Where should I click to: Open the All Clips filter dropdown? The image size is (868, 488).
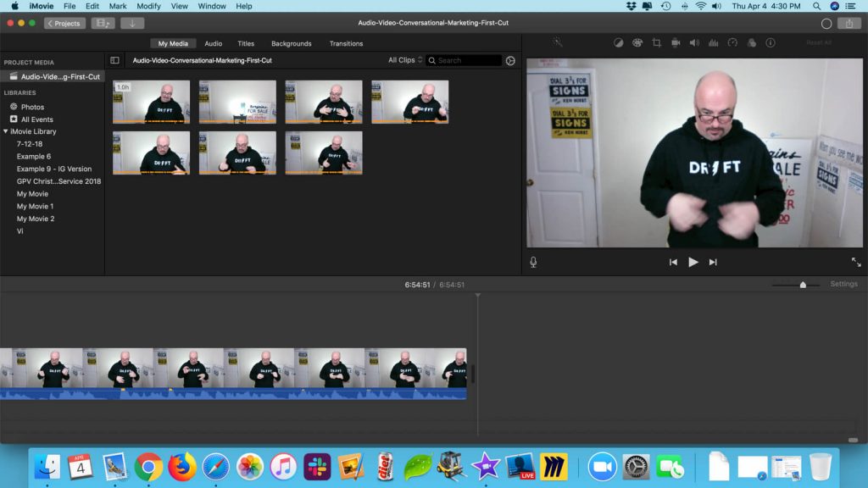[x=405, y=60]
